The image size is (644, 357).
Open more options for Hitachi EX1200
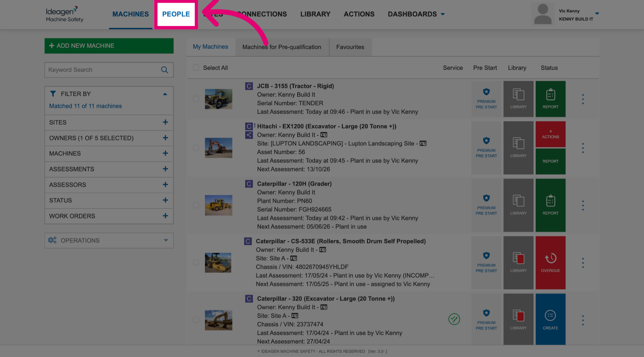click(x=583, y=148)
